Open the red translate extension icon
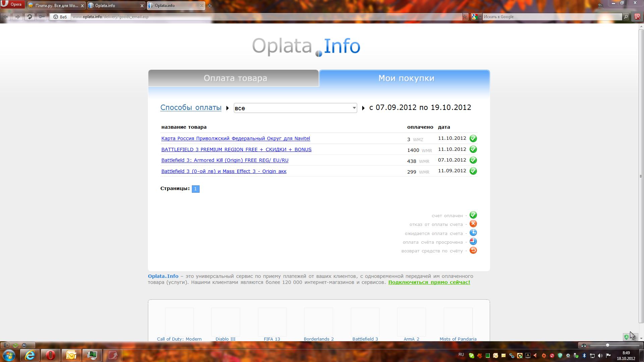This screenshot has width=644, height=362. (x=637, y=17)
